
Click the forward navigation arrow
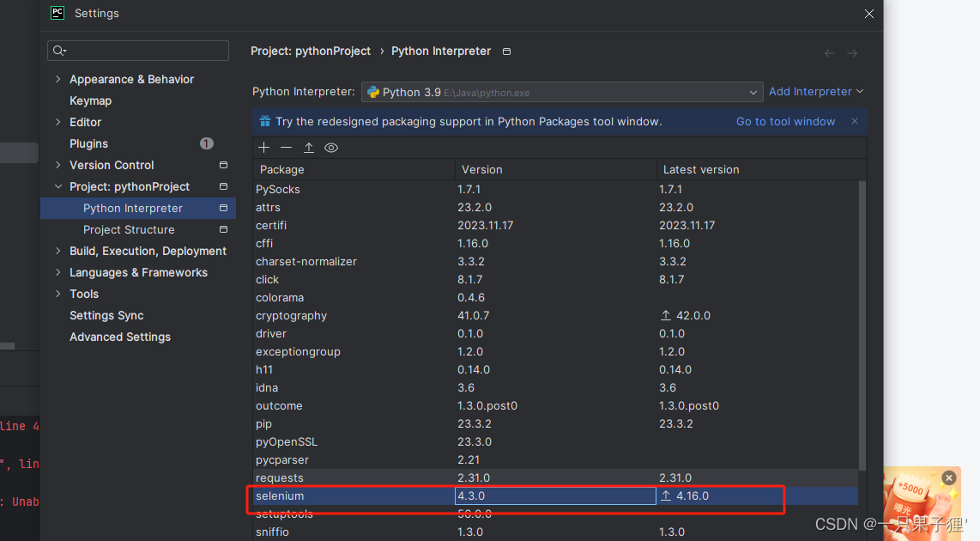(852, 53)
